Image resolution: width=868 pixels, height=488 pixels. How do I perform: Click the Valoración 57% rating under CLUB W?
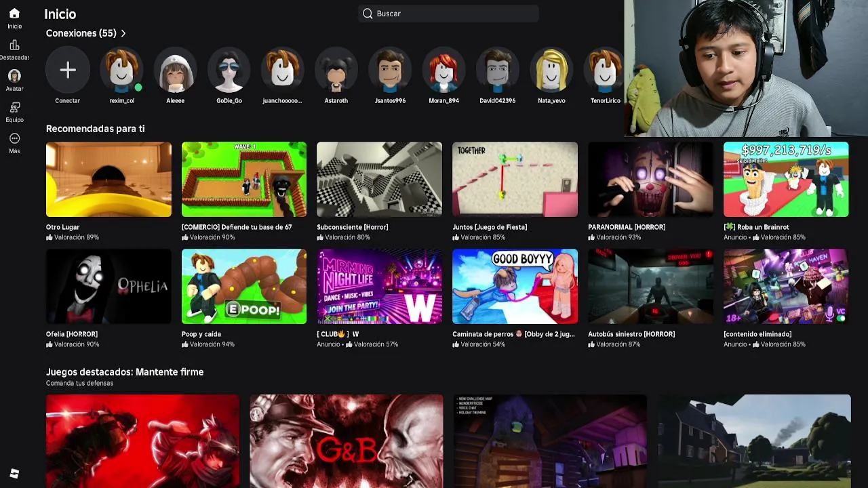(372, 344)
